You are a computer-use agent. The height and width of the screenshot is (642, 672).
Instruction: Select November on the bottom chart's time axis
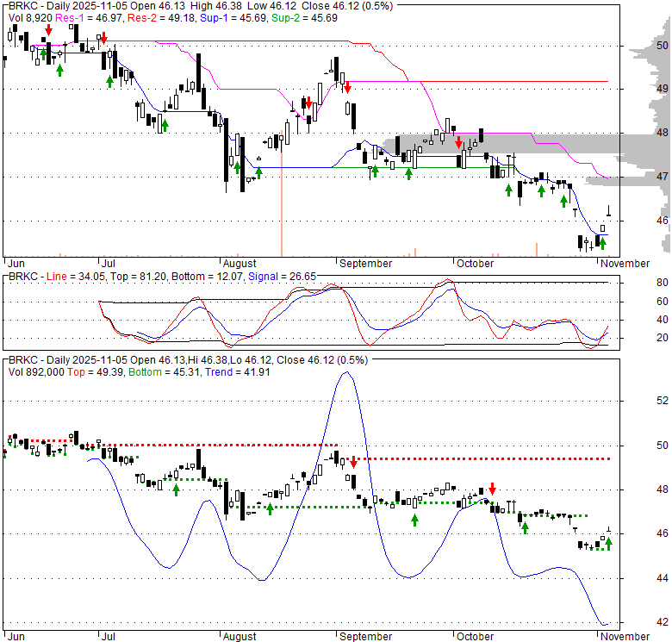[624, 636]
